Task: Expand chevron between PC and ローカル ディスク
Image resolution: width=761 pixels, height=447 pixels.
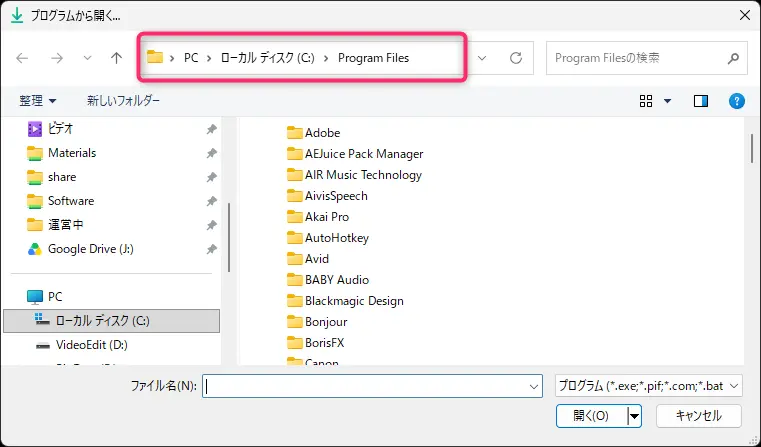Action: point(209,58)
